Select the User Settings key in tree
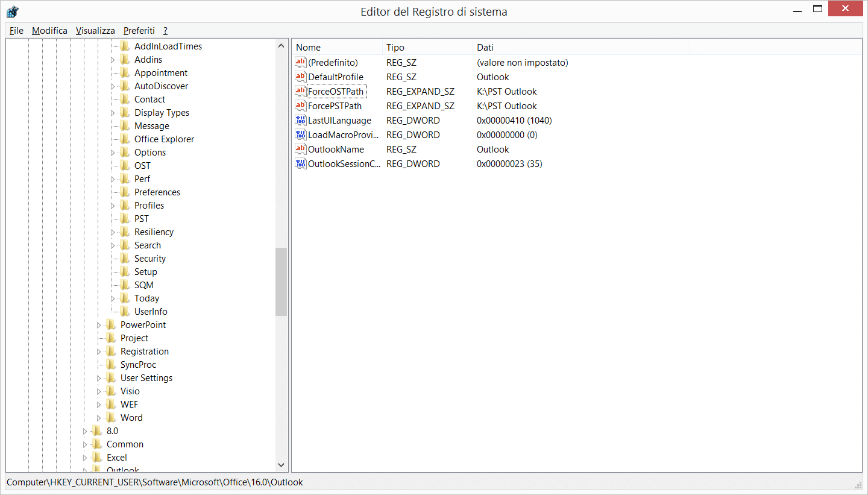The width and height of the screenshot is (868, 495). [x=146, y=378]
